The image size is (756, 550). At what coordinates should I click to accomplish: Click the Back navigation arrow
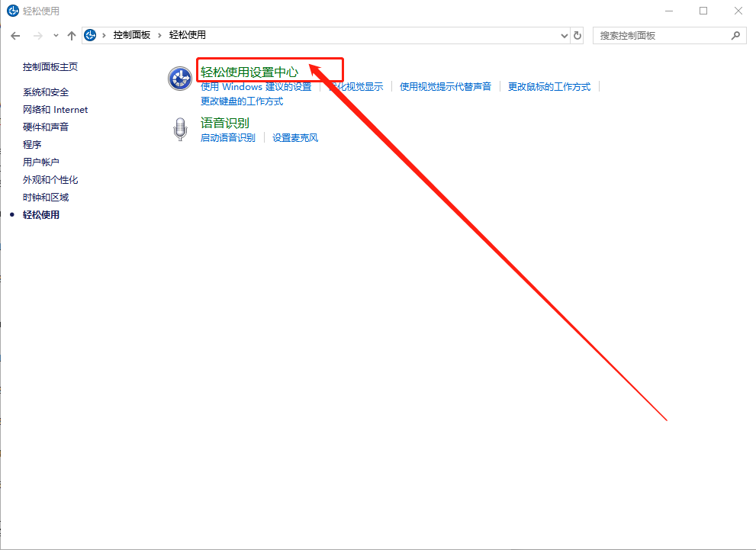pos(15,35)
